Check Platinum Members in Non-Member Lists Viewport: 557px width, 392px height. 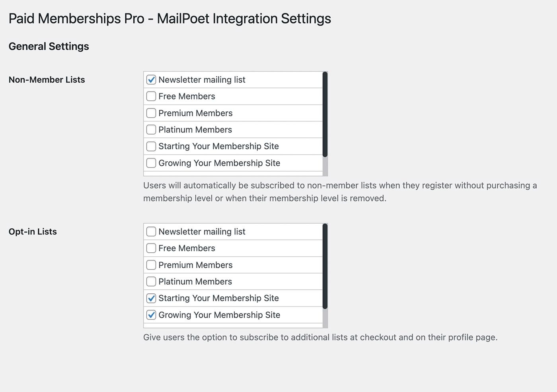click(151, 129)
